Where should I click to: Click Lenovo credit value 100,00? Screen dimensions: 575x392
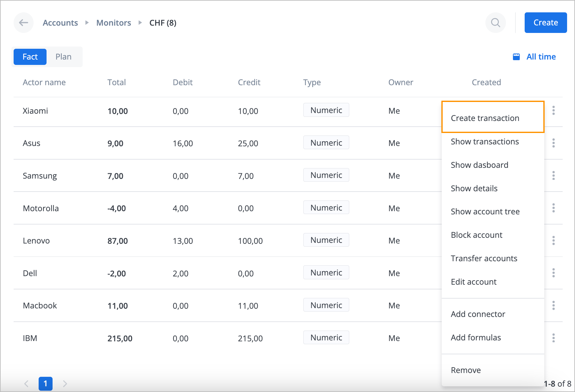coord(250,241)
